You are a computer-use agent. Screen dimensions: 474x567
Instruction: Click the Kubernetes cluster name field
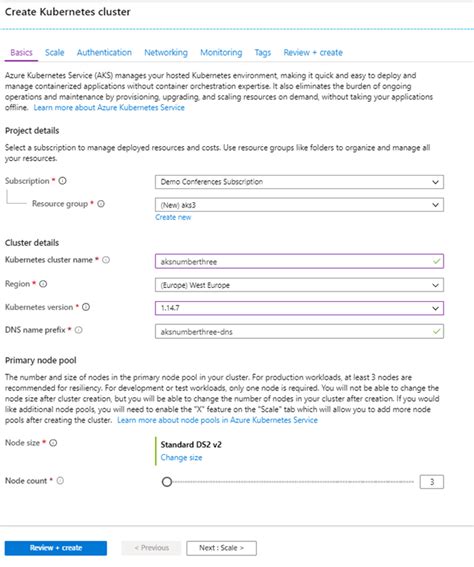[x=299, y=261]
